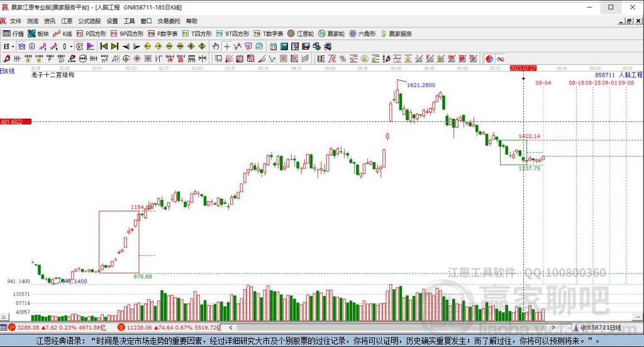Open the 公式选股 menu
The height and width of the screenshot is (347, 644).
click(x=89, y=21)
